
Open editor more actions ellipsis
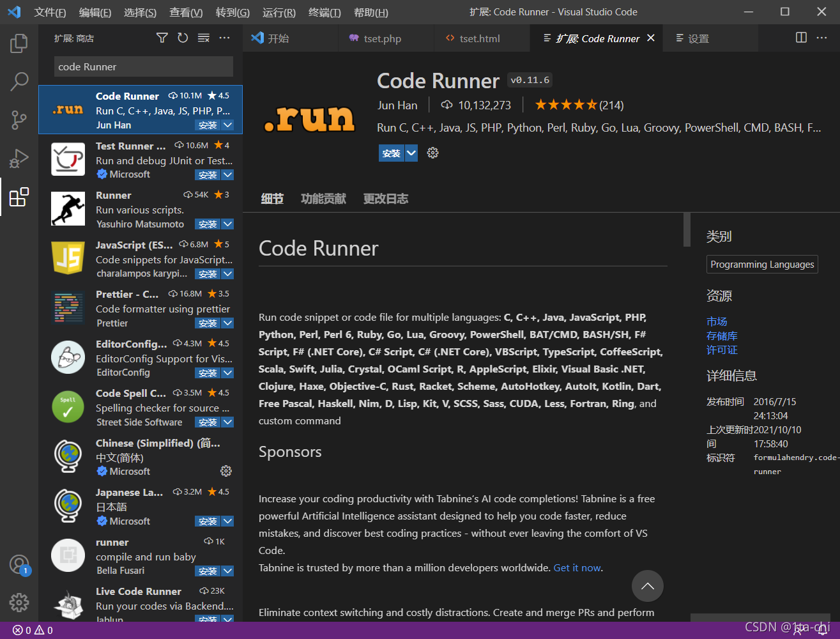(821, 38)
